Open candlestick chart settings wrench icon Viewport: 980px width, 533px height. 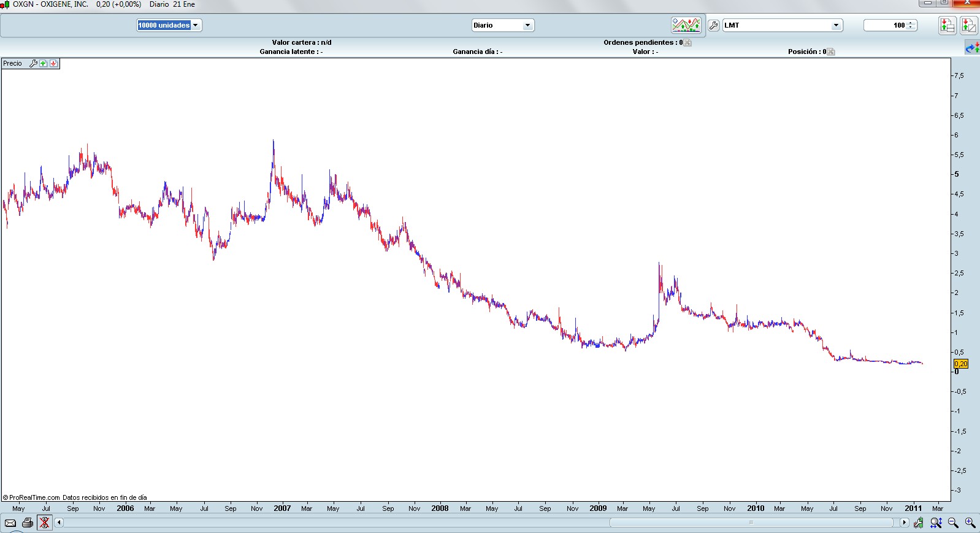click(918, 523)
